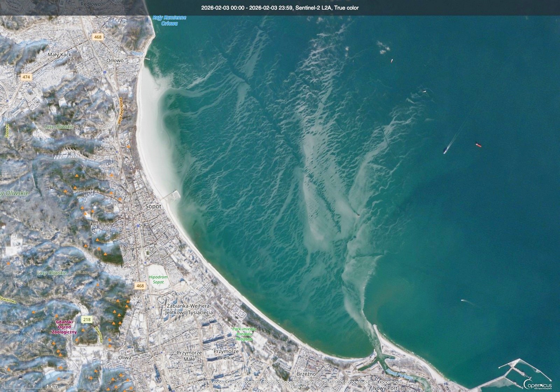Select the Hipodrom Sopot label
This screenshot has width=560, height=392.
(x=158, y=279)
